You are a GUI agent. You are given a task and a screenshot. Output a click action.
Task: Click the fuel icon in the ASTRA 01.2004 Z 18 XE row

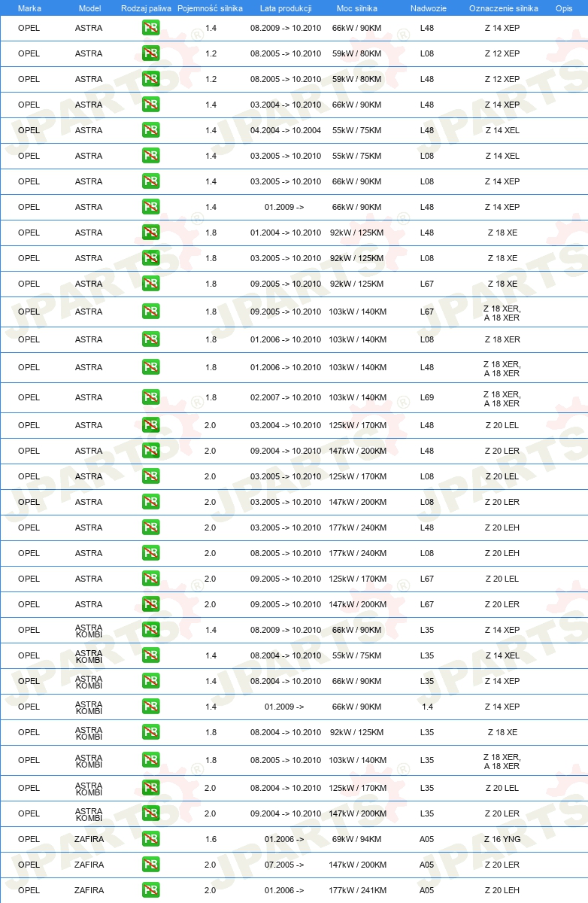click(151, 233)
